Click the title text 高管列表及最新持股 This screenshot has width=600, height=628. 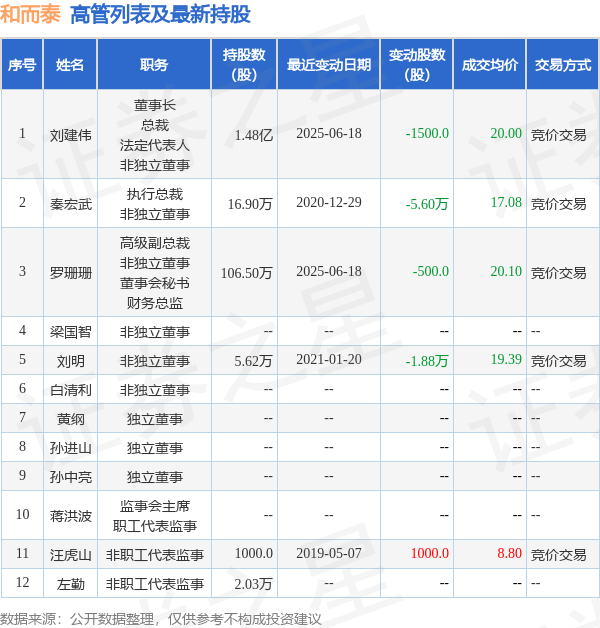coord(160,15)
